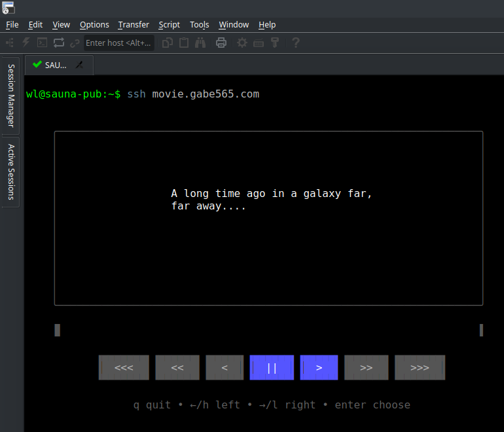
Task: Click the || pause button
Action: 272,367
